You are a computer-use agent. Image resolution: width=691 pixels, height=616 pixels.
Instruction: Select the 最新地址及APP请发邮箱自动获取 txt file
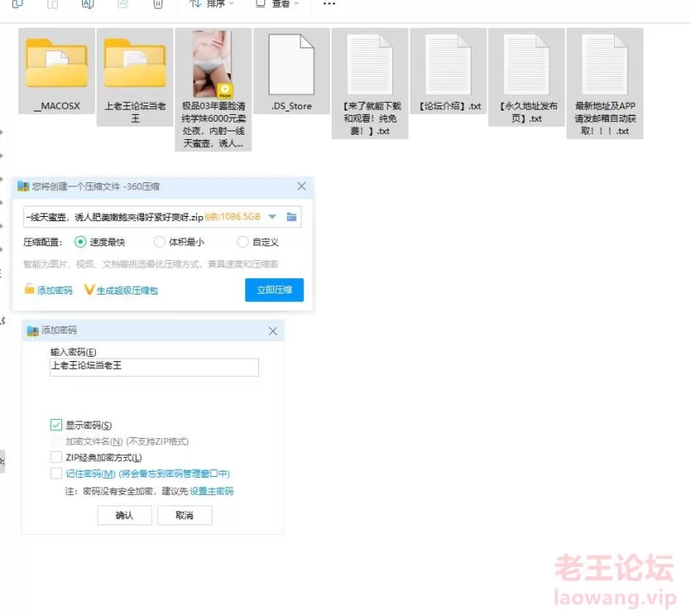pyautogui.click(x=605, y=83)
